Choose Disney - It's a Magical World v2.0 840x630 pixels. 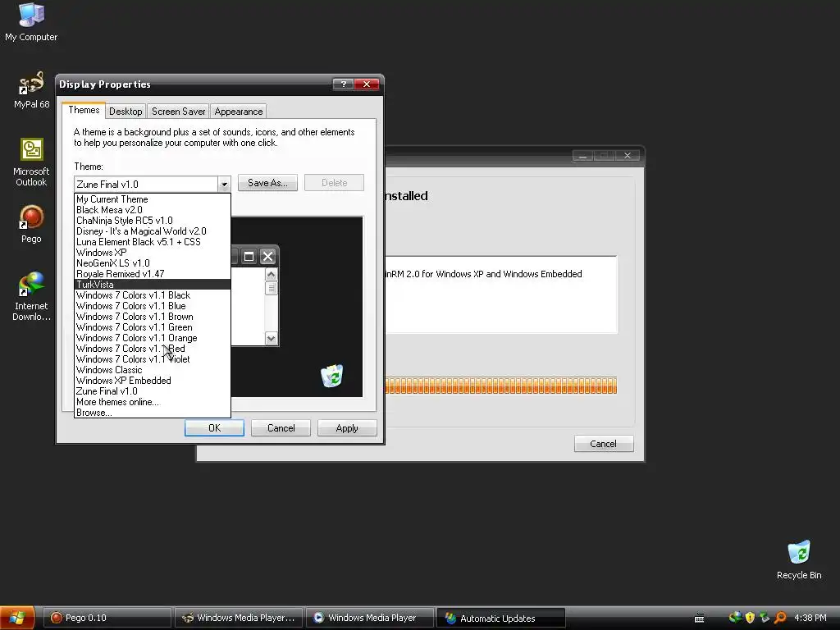(x=152, y=231)
